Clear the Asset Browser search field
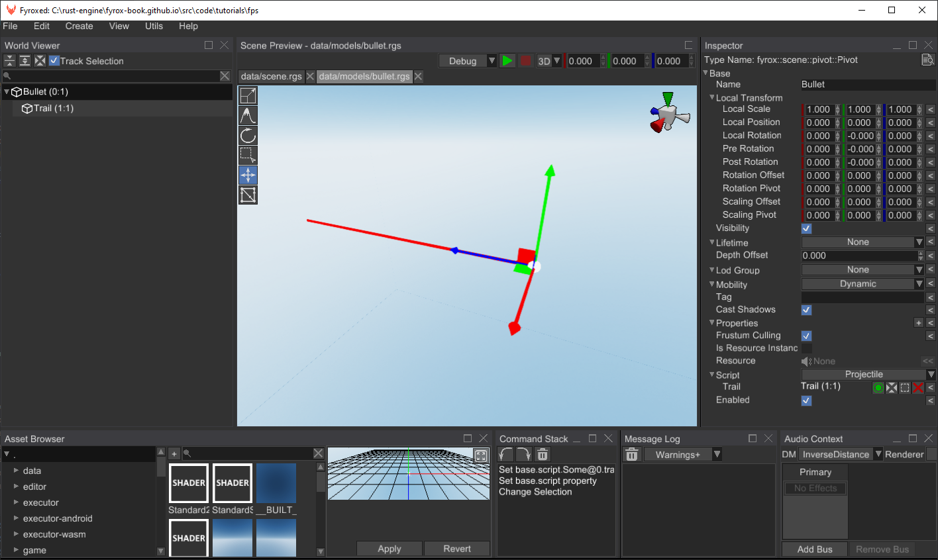The image size is (938, 560). [x=319, y=453]
